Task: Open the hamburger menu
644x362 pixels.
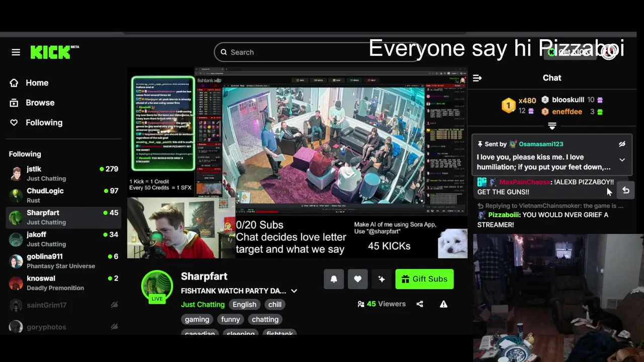Action: [16, 52]
